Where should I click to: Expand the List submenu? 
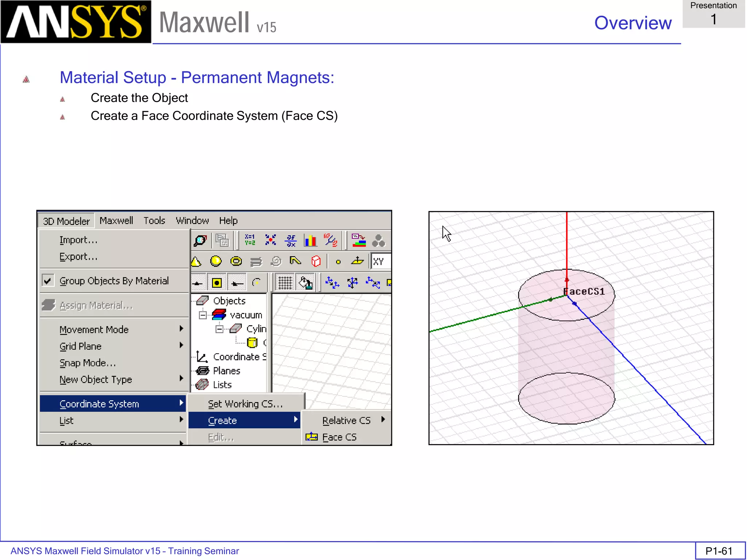coord(113,420)
